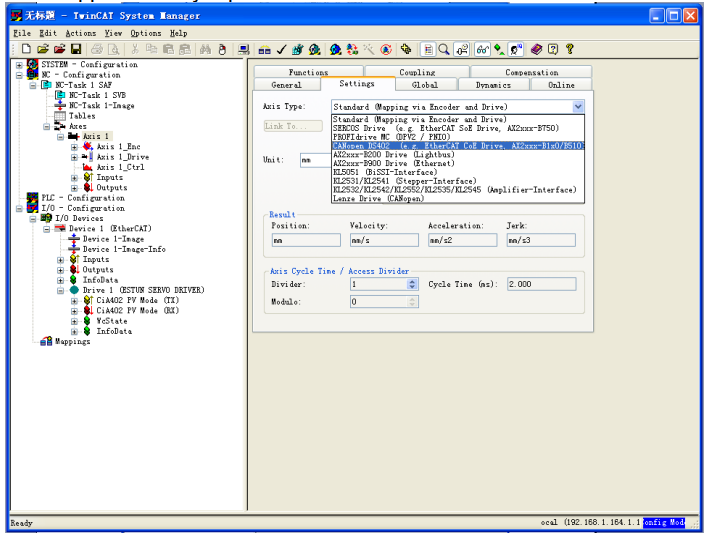Click the Link To... button
707x535 pixels.
(293, 126)
